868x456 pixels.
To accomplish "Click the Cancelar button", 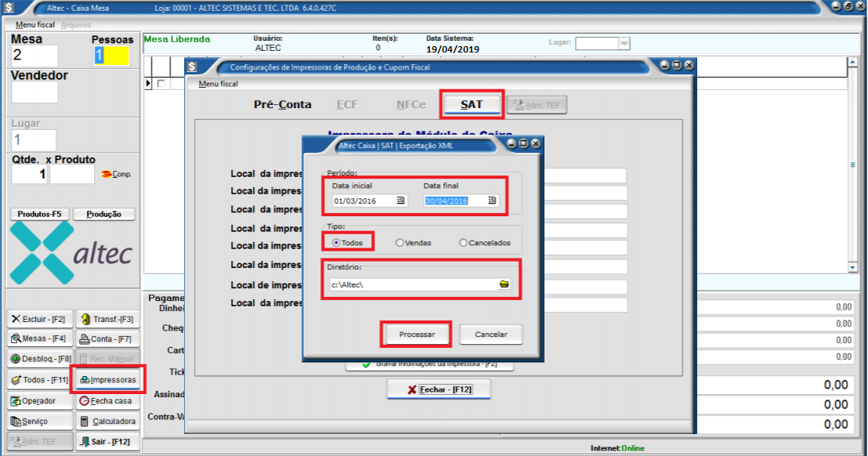I will point(490,335).
